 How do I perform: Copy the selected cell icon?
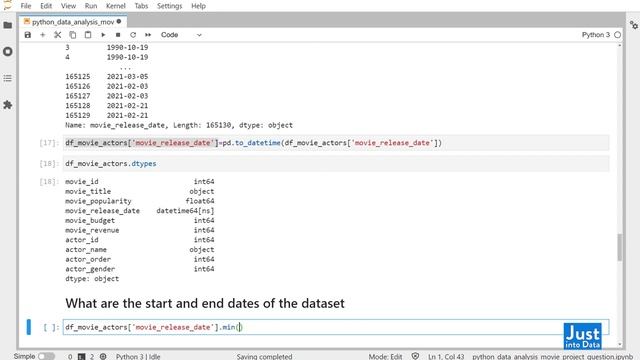tap(73, 35)
